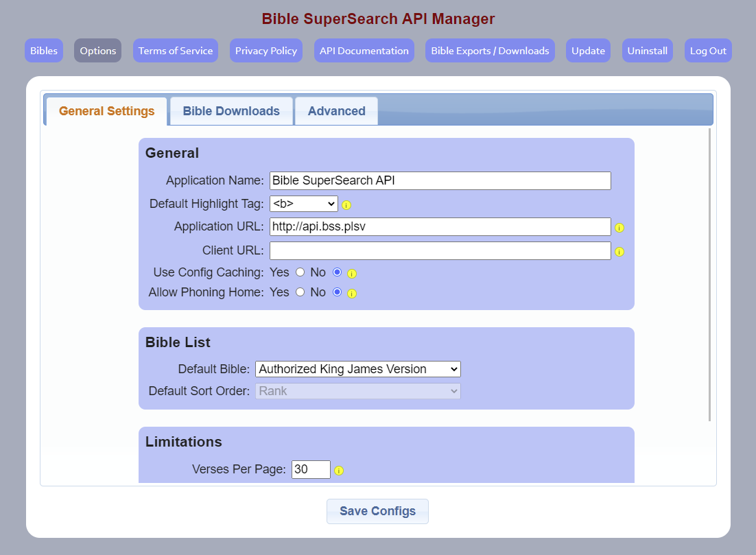Click info icon beside Verses Per Page
Image resolution: width=756 pixels, height=555 pixels.
coord(339,471)
